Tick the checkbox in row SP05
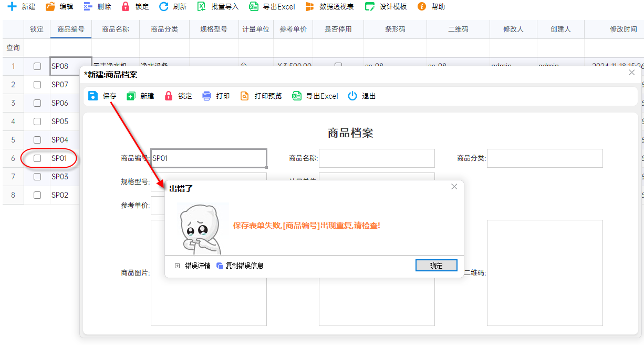Viewport: 644px width, 345px height. (37, 121)
